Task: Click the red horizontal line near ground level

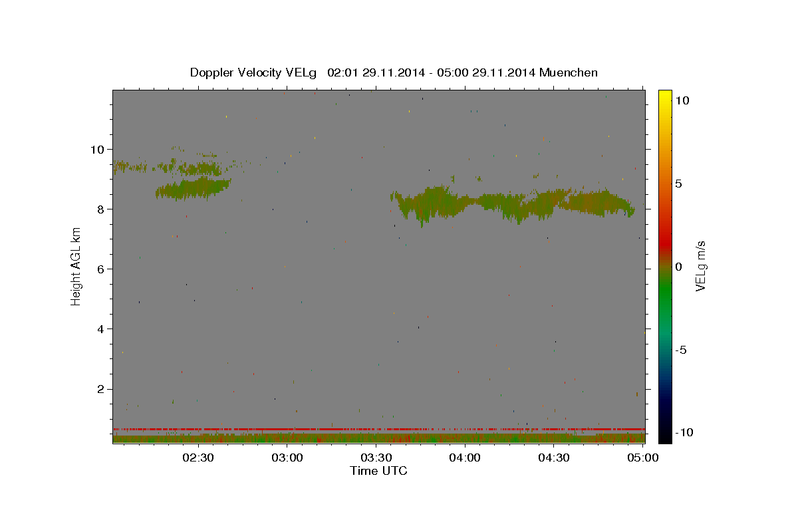Action: point(378,429)
